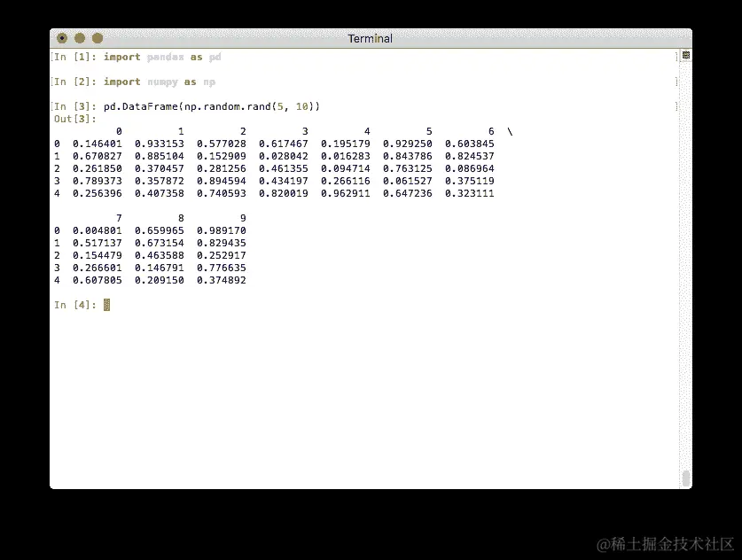Click the value 0.323111
742x560 pixels.
469,193
